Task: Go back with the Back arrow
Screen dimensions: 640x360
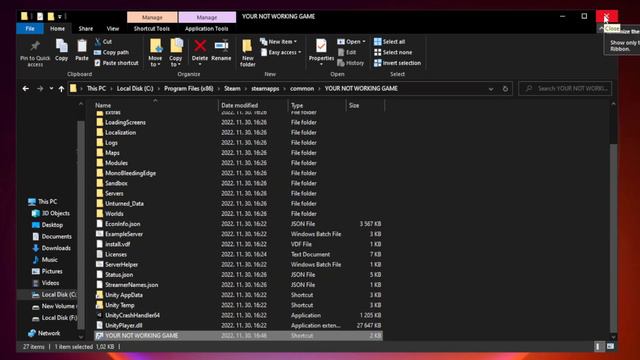Action: coord(25,89)
